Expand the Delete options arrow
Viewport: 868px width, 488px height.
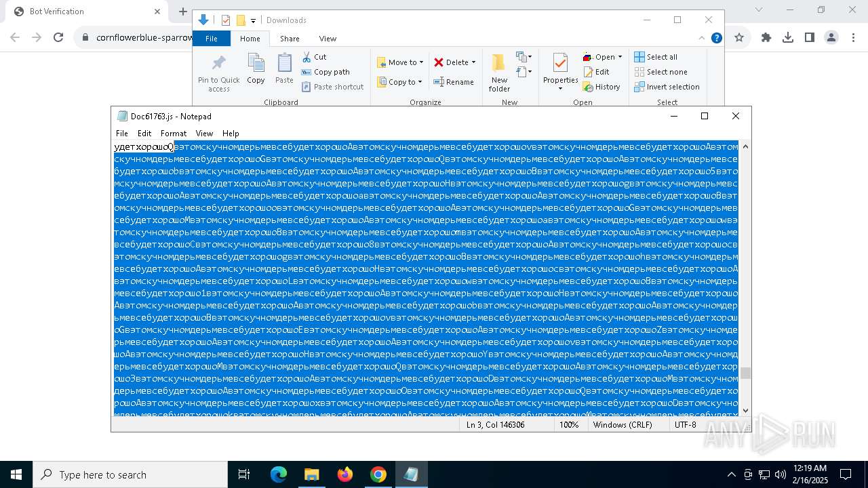(x=473, y=62)
